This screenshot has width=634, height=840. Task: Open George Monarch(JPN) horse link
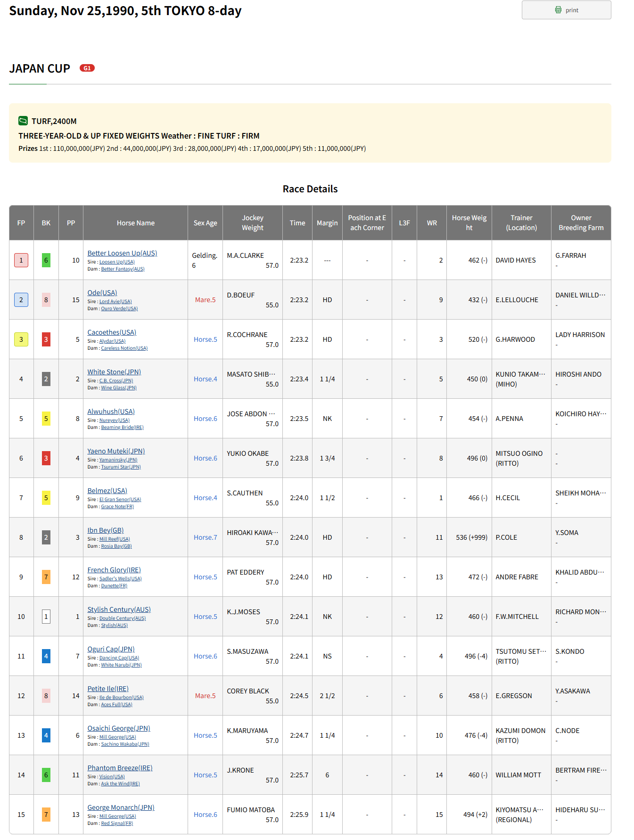(121, 807)
